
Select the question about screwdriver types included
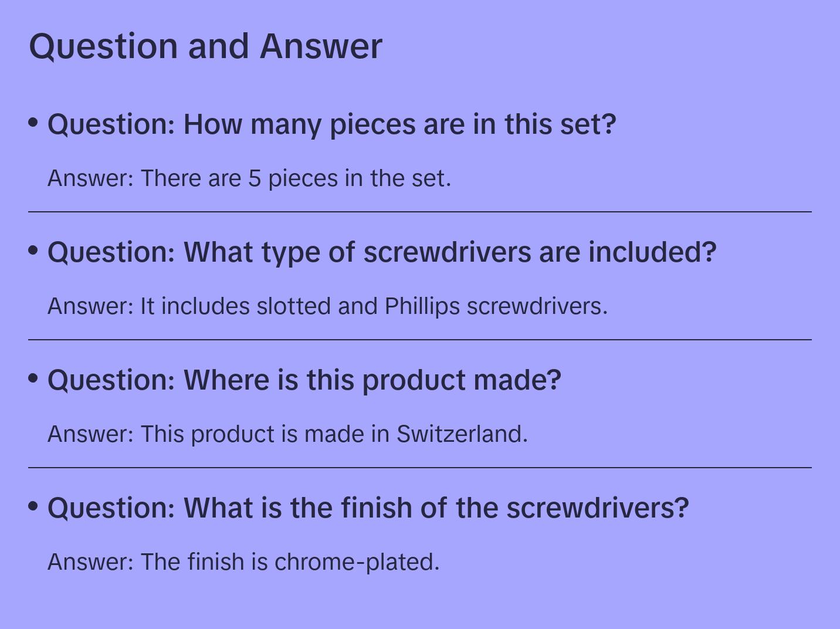[382, 252]
